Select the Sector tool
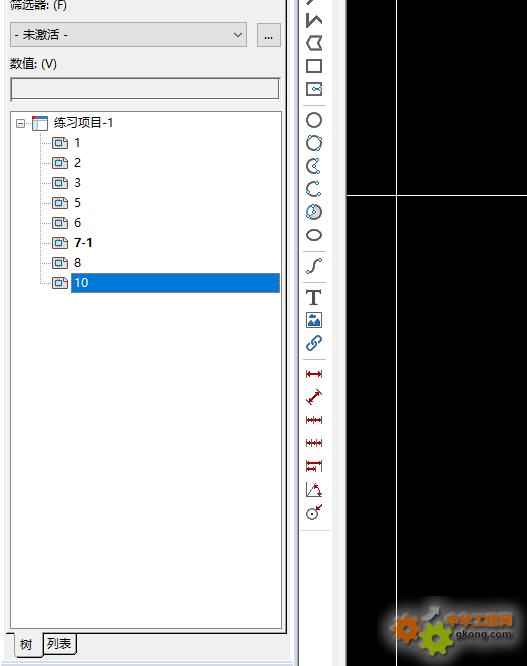 [x=314, y=212]
